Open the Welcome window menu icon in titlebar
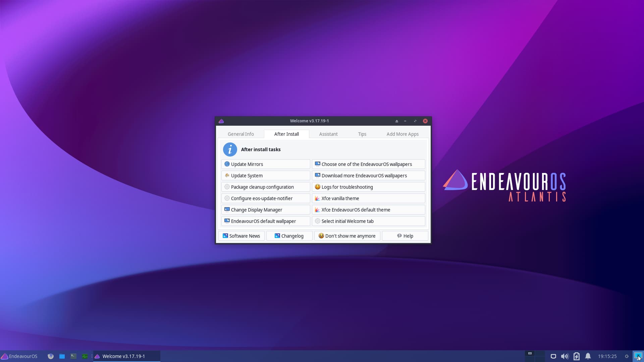 pos(221,121)
